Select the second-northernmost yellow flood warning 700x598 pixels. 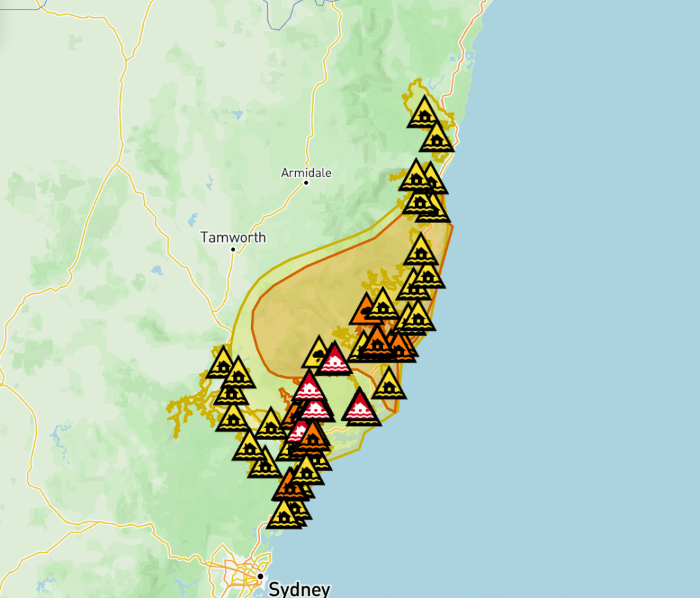[x=437, y=137]
